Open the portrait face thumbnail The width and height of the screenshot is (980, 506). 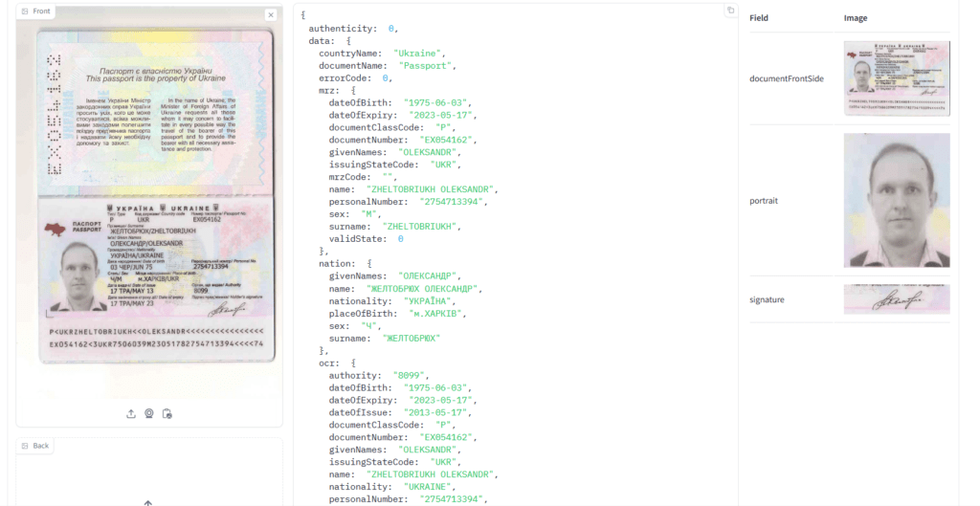click(x=896, y=200)
